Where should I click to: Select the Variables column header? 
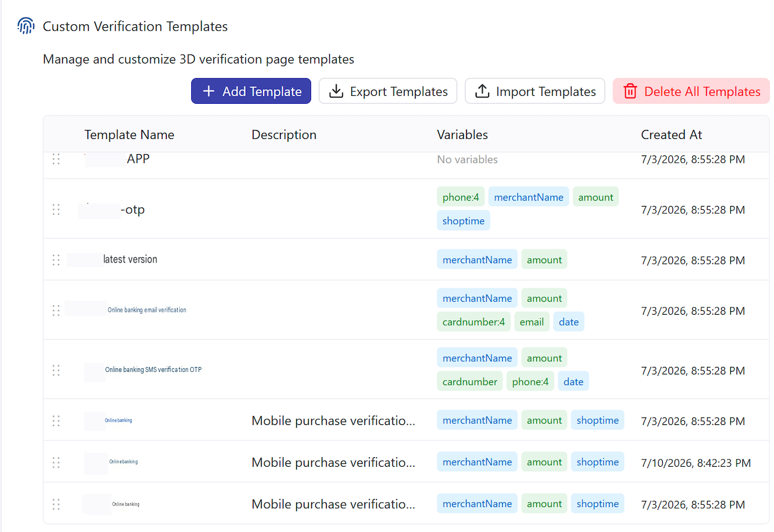tap(462, 135)
